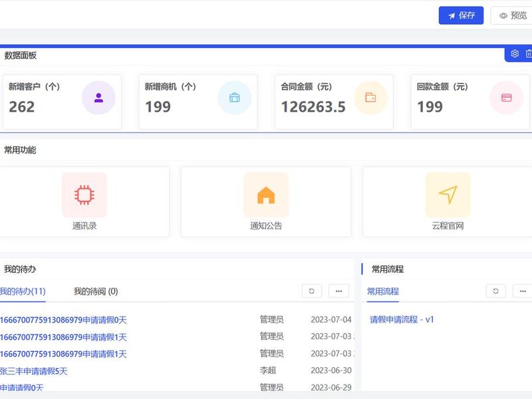This screenshot has width=532, height=399.
Task: Click the 合同金额 (元) card title
Action: click(307, 87)
